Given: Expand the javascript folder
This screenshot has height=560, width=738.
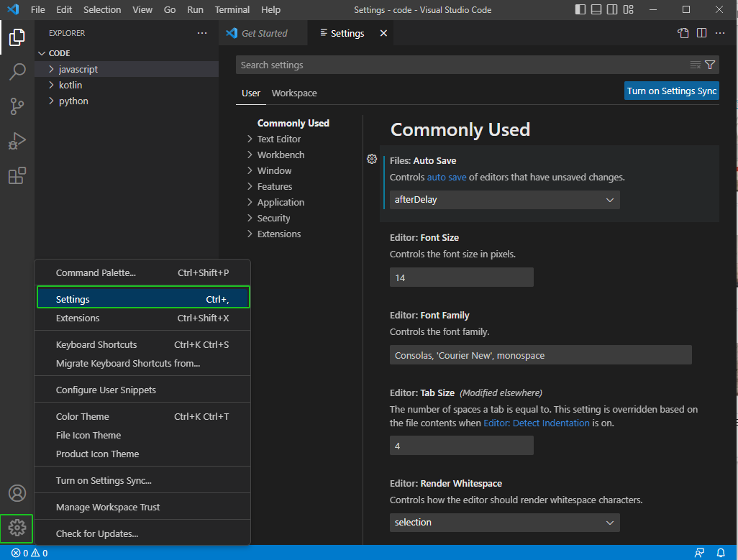Looking at the screenshot, I should coord(126,69).
